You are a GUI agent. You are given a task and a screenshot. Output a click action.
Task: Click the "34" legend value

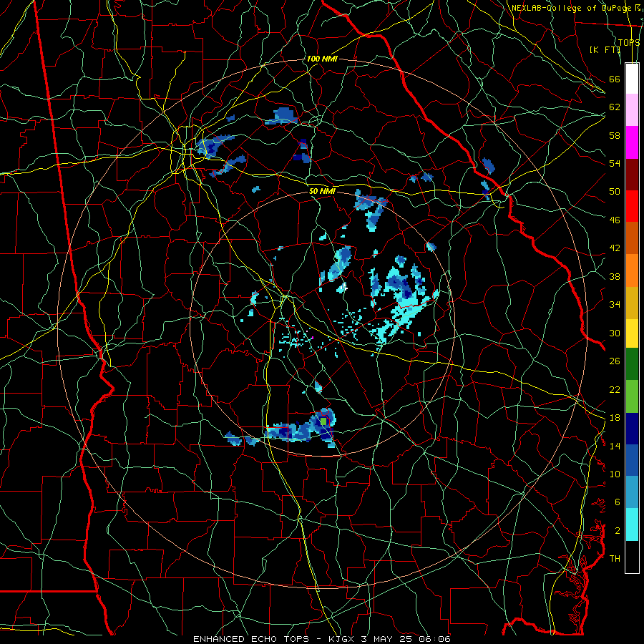(615, 305)
